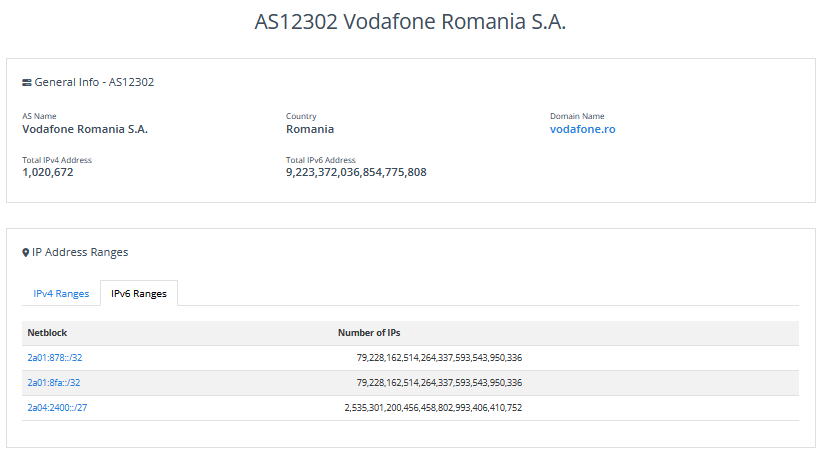Click the Total IPv6 Address label

(321, 160)
